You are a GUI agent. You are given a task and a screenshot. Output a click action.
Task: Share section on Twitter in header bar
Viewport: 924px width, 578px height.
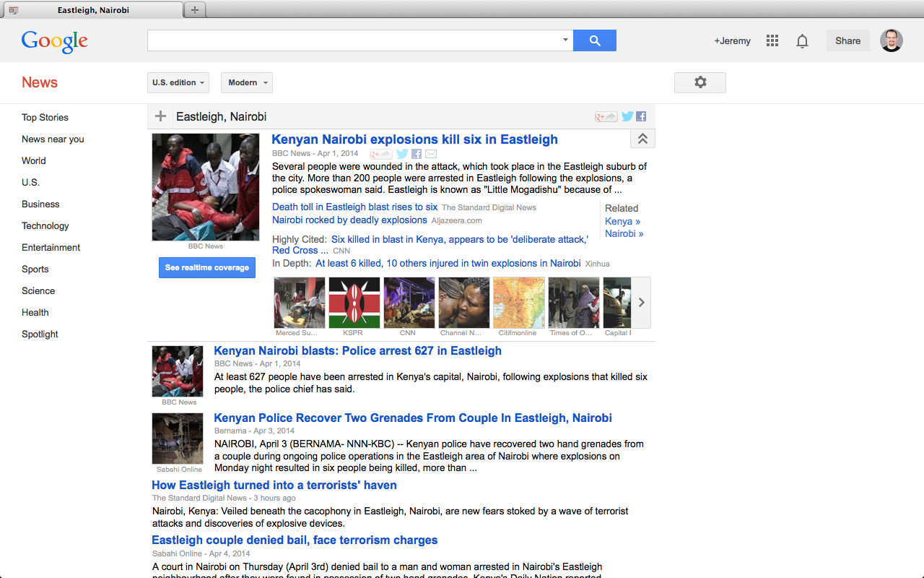click(x=627, y=116)
